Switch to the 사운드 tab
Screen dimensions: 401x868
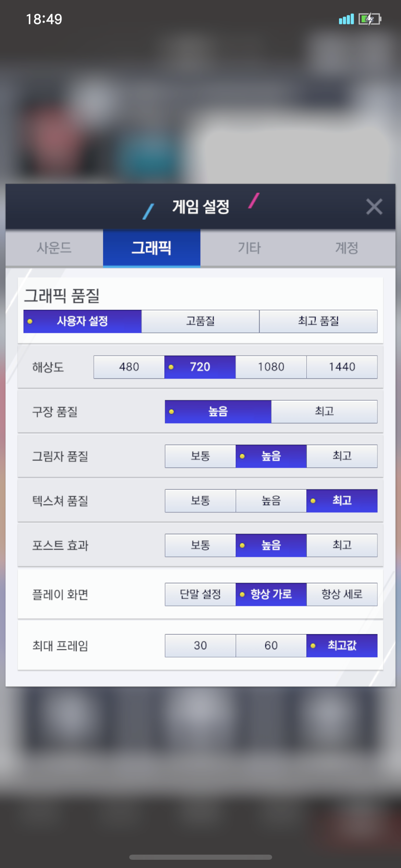pos(54,248)
